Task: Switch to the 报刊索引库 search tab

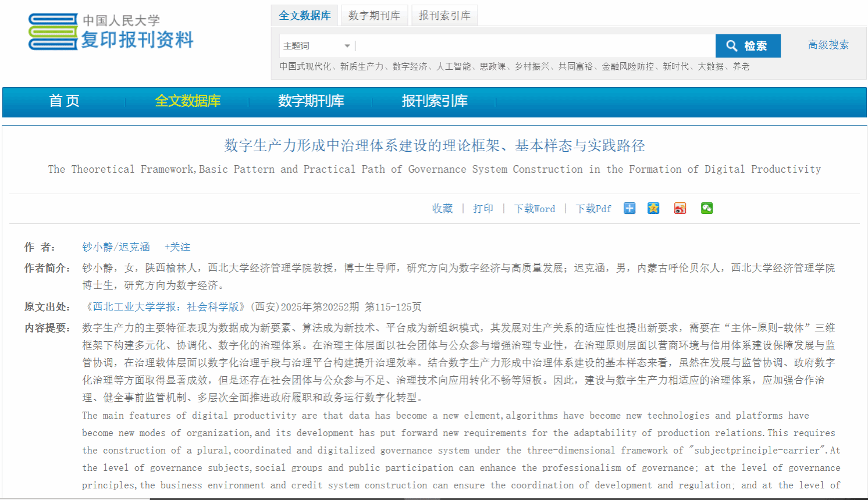Action: coord(444,16)
